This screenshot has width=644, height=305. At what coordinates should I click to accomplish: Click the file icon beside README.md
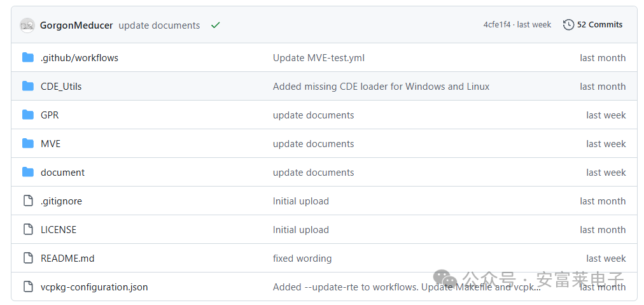point(28,258)
